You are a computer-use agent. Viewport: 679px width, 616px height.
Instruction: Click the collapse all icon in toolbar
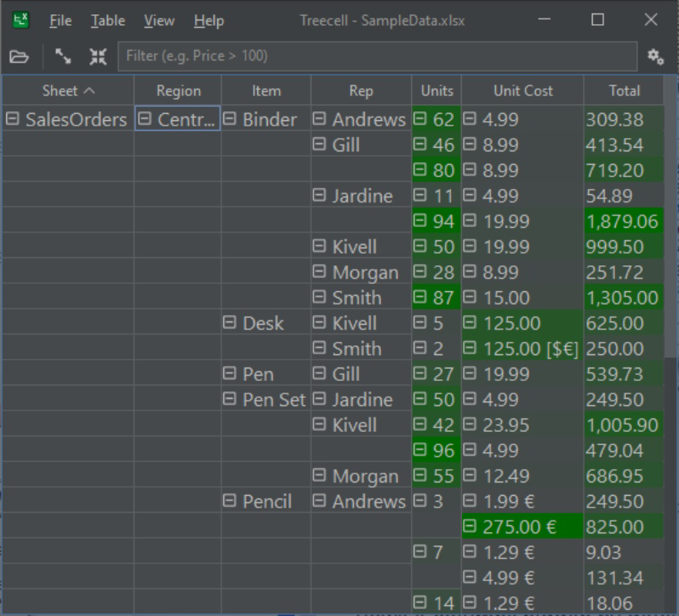(98, 57)
